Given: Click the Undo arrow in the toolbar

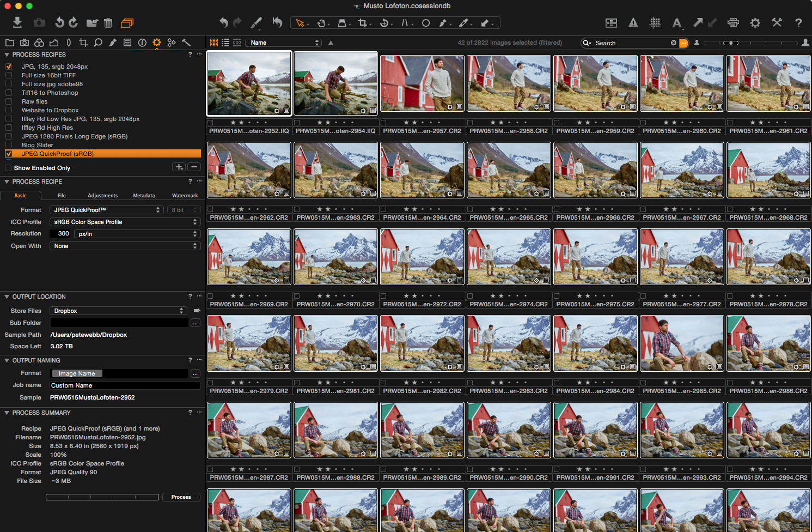Looking at the screenshot, I should pyautogui.click(x=223, y=22).
